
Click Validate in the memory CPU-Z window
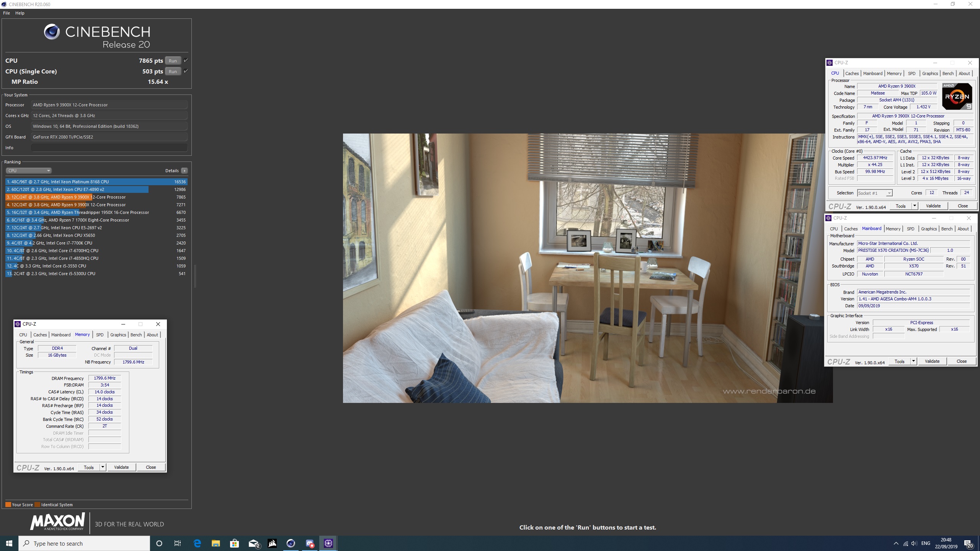click(x=121, y=467)
